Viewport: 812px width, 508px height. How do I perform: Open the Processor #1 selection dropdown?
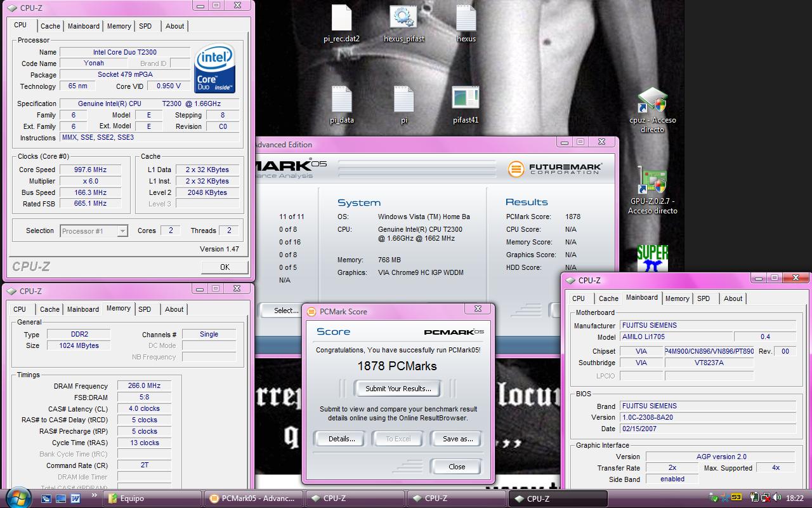point(94,231)
